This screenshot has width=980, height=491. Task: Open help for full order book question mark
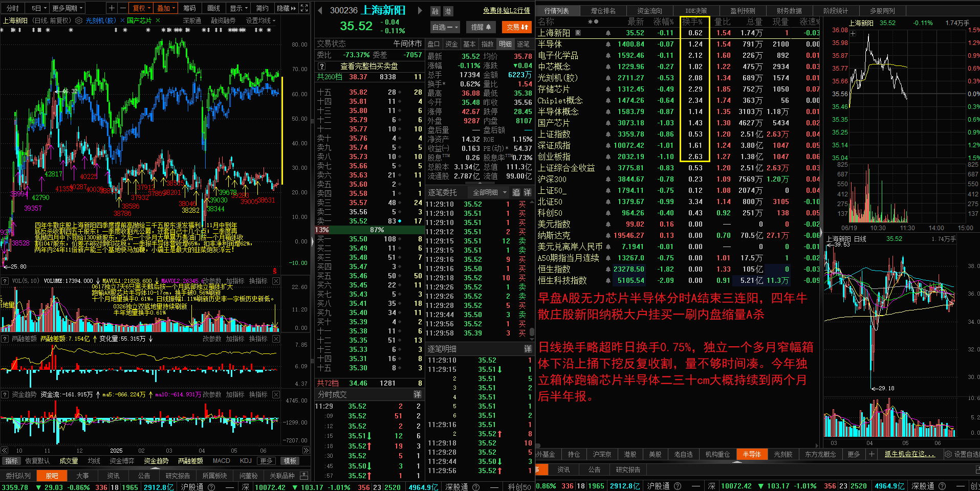[321, 66]
